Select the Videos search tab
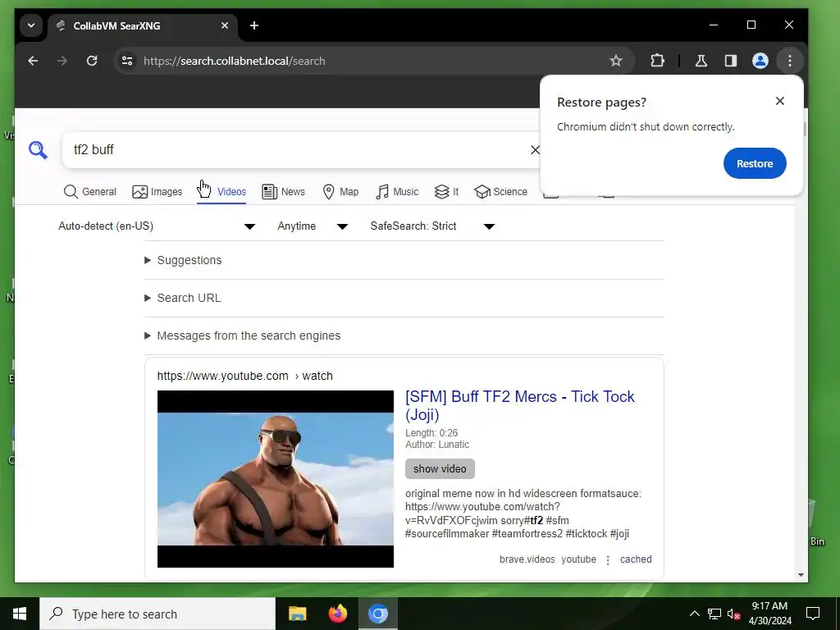The height and width of the screenshot is (630, 840). tap(221, 192)
